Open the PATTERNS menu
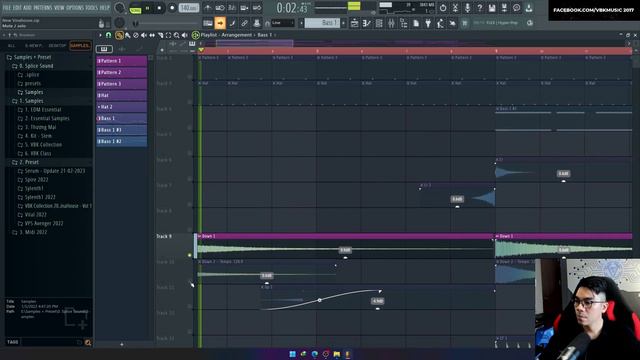The image size is (640, 360). tap(42, 8)
